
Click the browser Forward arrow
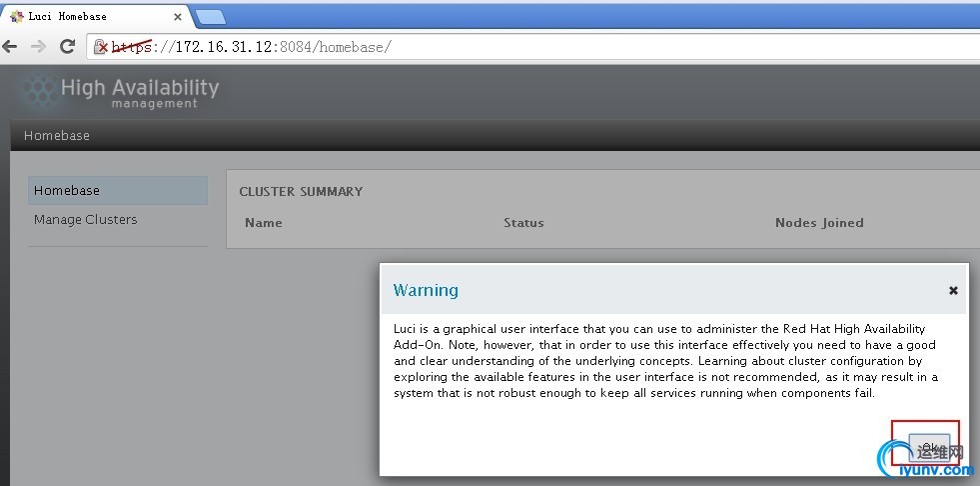pyautogui.click(x=38, y=46)
